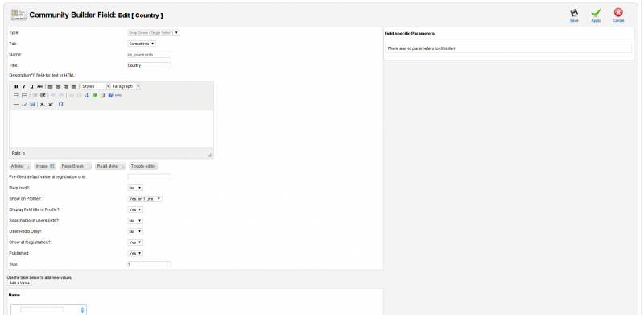Screen dimensions: 644x315
Task: Align text left in editor
Action: 50,86
